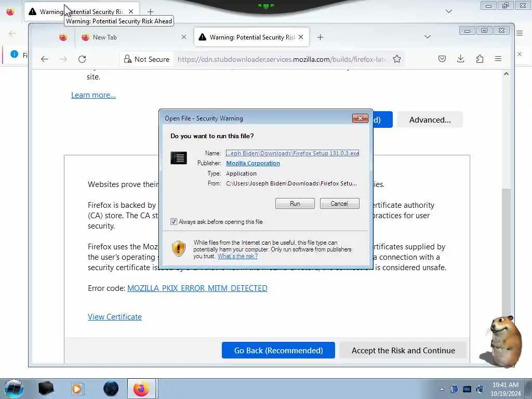Viewport: 532px width, 399px height.
Task: Click the Action Center flag tray icon
Action: [454, 389]
